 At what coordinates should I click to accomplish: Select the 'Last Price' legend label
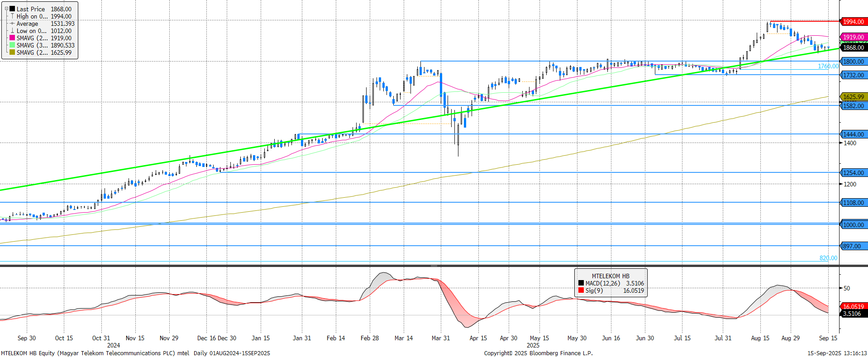[31, 9]
